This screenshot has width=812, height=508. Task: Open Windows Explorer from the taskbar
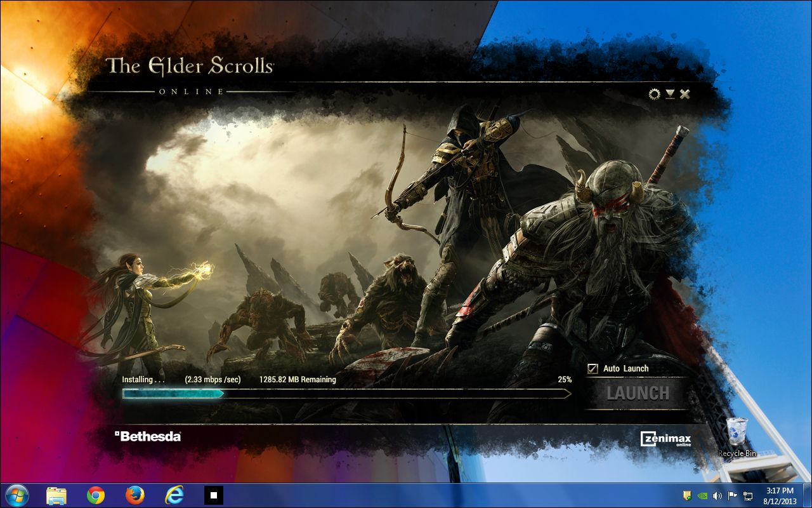(56, 495)
